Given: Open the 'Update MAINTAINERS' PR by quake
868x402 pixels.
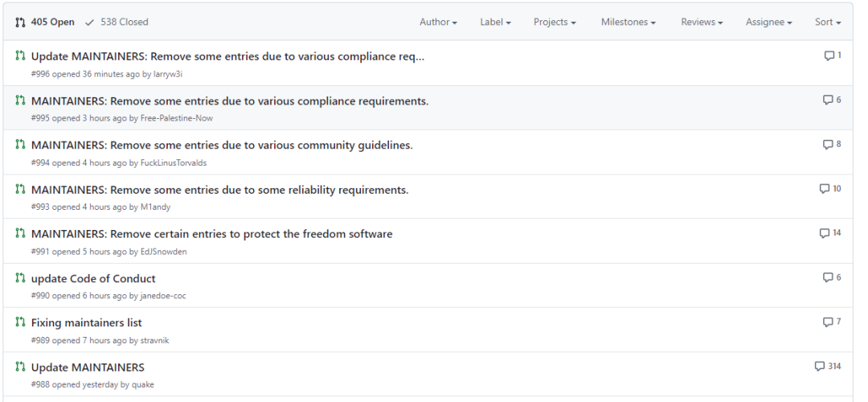Looking at the screenshot, I should [x=88, y=367].
